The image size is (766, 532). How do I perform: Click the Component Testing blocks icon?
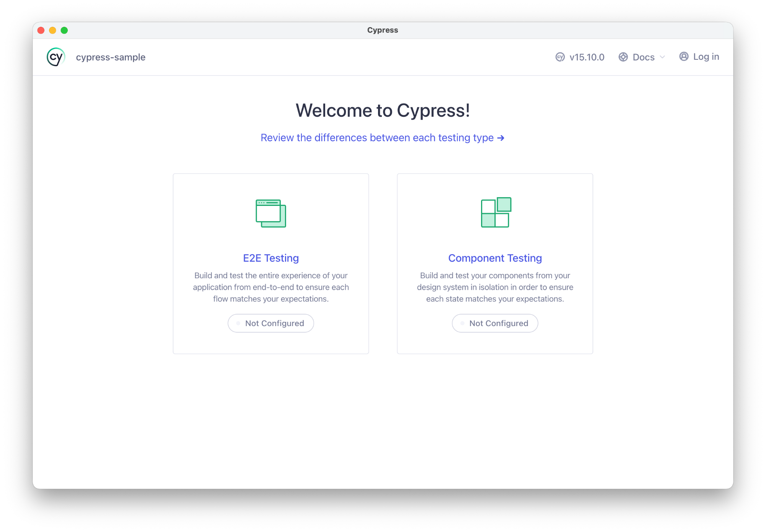496,212
